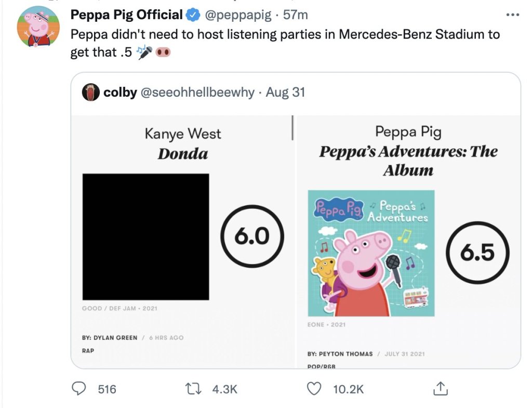Viewport: 532px width, 408px height.
Task: Open the quoted tweet's Aug 31 date
Action: [285, 93]
